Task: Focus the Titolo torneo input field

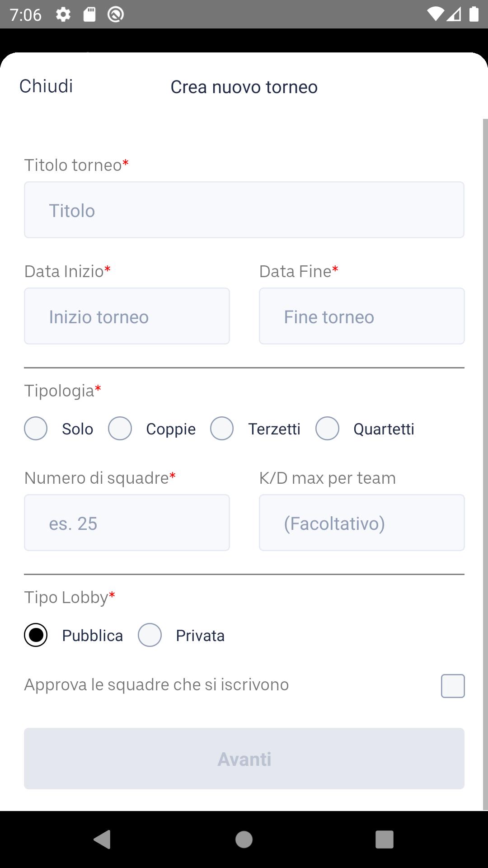Action: tap(244, 210)
